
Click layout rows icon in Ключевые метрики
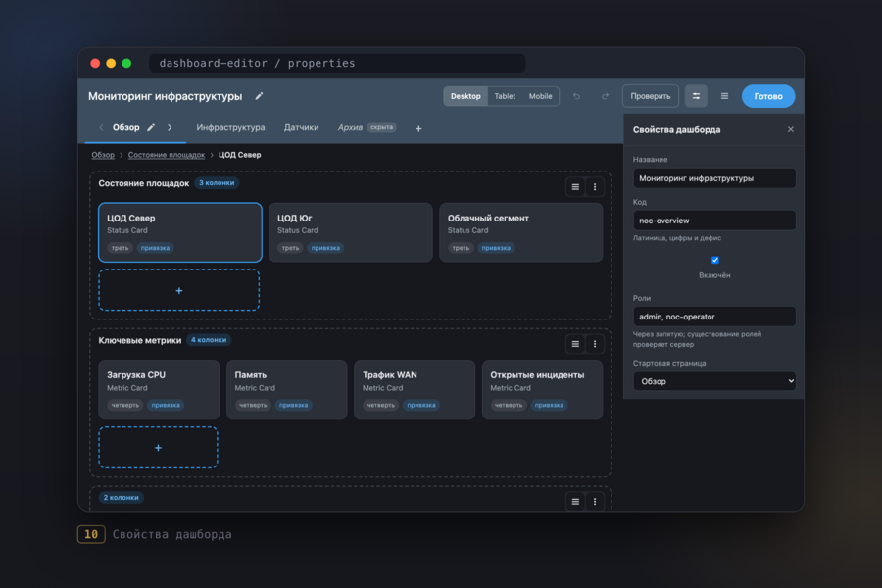tap(575, 344)
